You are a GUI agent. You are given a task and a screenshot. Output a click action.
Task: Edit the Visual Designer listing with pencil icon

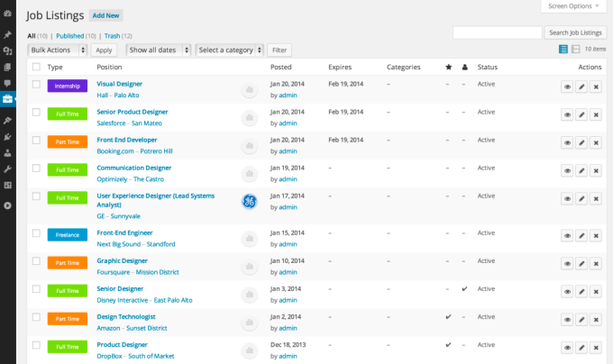point(581,86)
